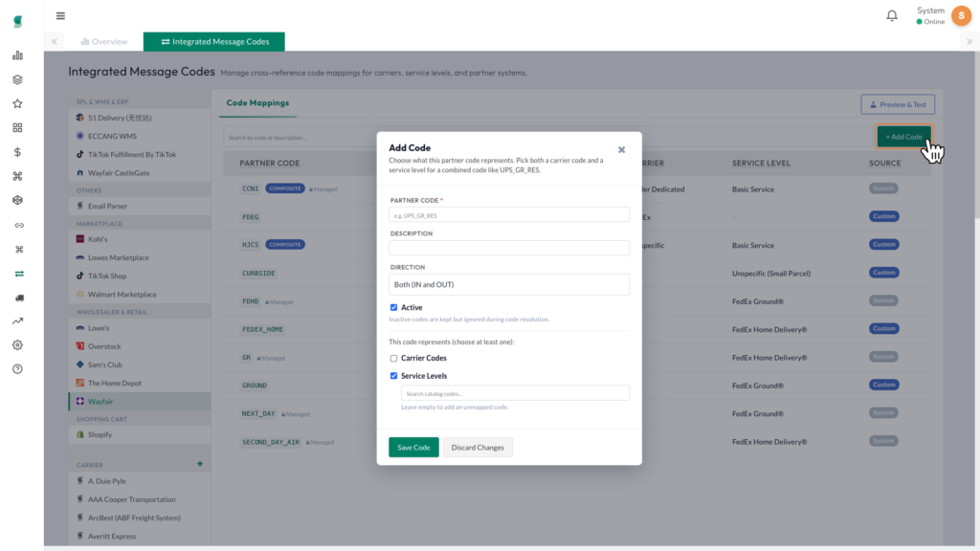Image resolution: width=980 pixels, height=551 pixels.
Task: Select AAA Cooper Transportation carrier
Action: click(140, 499)
